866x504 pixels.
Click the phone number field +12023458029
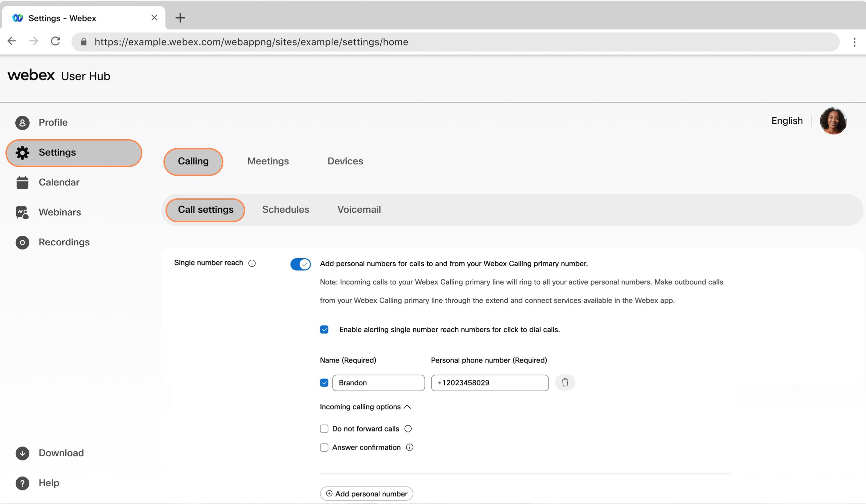pyautogui.click(x=490, y=383)
